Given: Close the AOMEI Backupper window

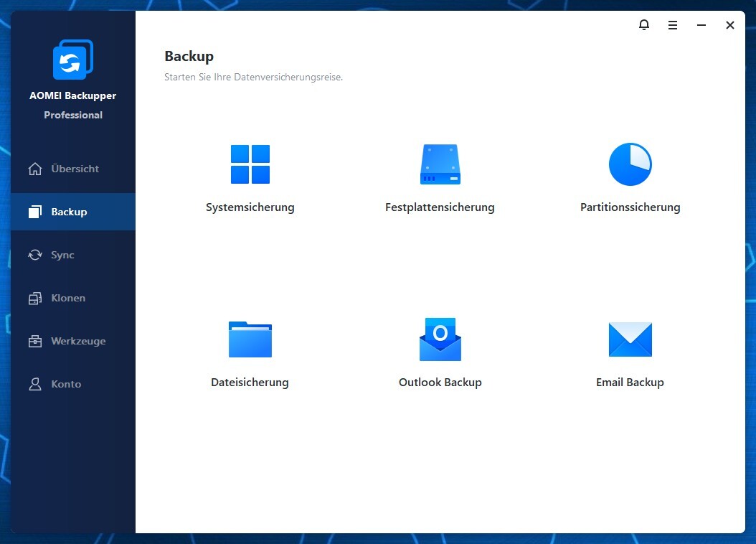Looking at the screenshot, I should 729,25.
